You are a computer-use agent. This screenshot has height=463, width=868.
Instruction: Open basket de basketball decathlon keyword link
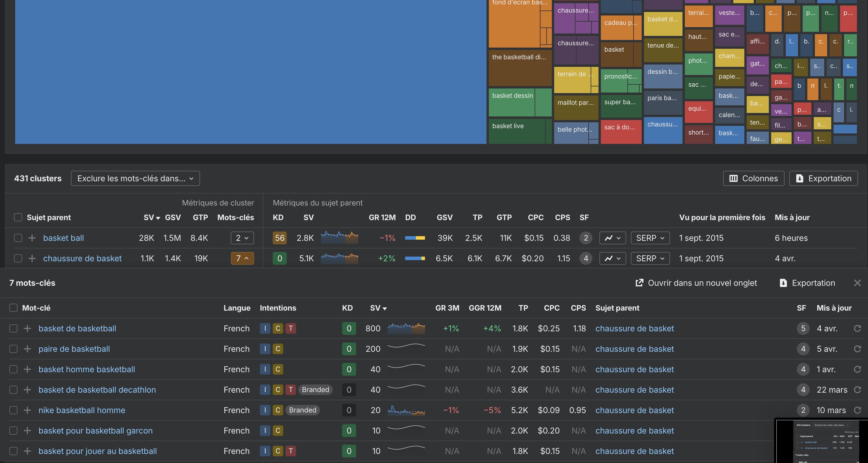click(97, 390)
